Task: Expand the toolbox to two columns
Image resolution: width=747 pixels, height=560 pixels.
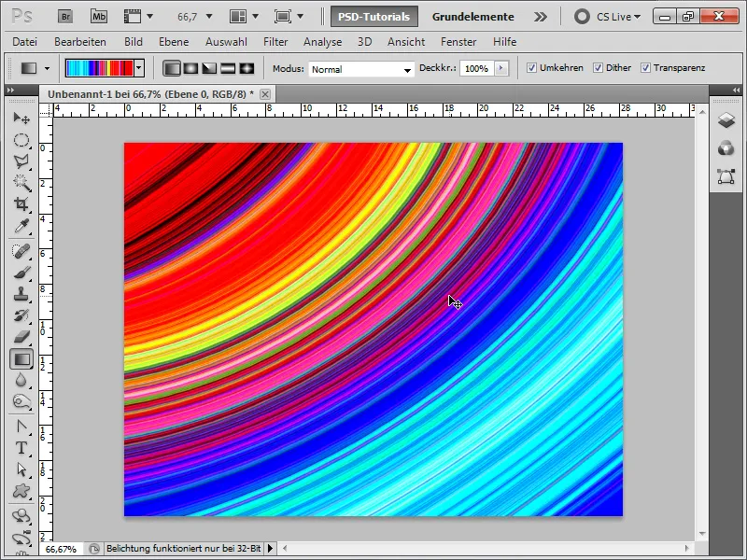Action: coord(11,90)
